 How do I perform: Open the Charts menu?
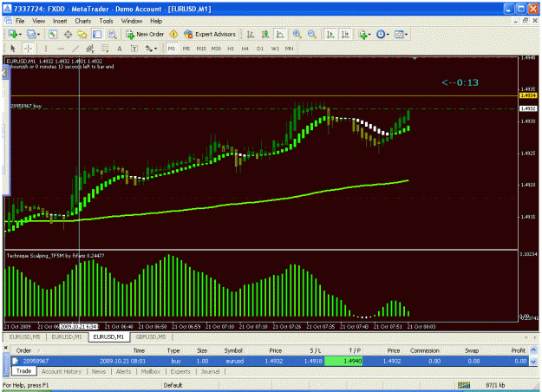(83, 21)
